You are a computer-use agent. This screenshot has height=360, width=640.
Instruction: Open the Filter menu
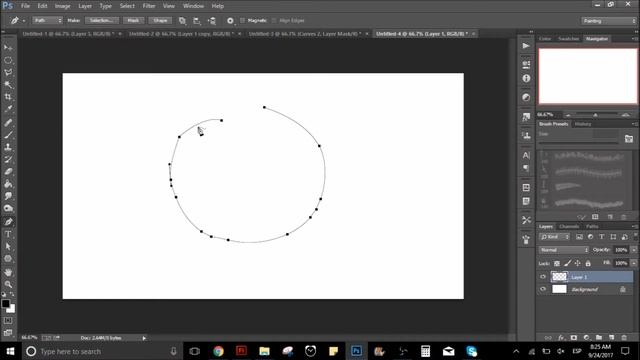149,6
